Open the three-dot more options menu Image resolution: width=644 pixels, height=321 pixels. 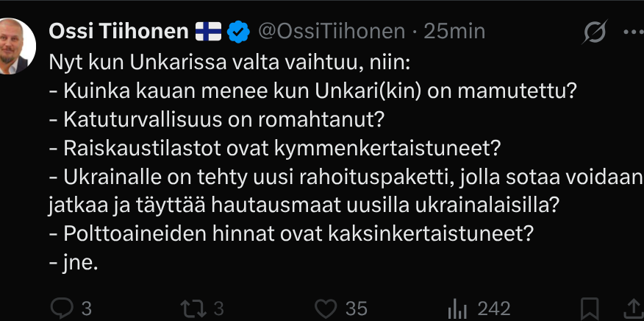click(632, 32)
